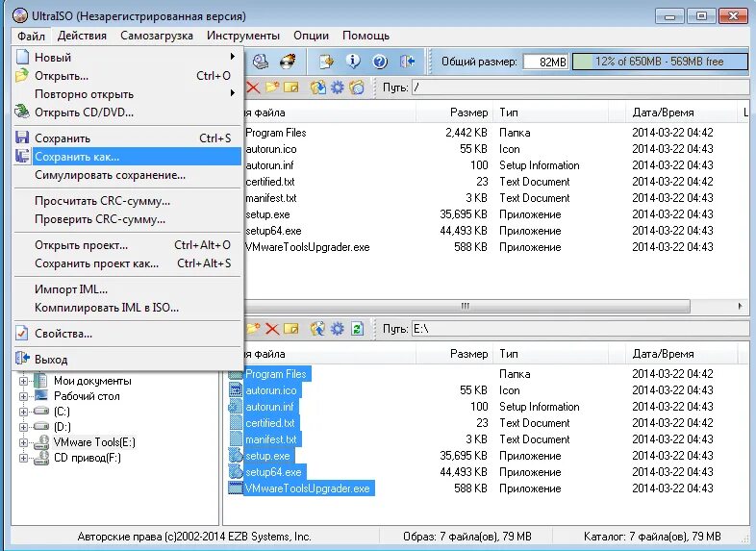Click blue gear icon in local pane toolbar
The width and height of the screenshot is (756, 551).
(x=337, y=329)
